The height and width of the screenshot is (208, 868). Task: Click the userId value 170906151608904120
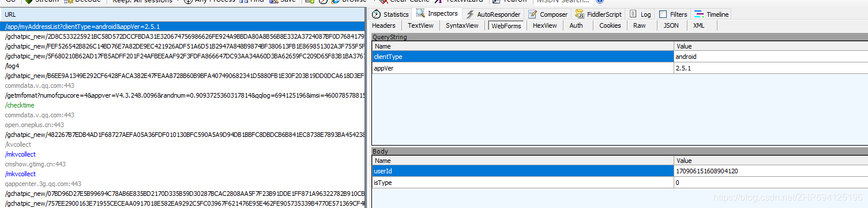pyautogui.click(x=771, y=172)
